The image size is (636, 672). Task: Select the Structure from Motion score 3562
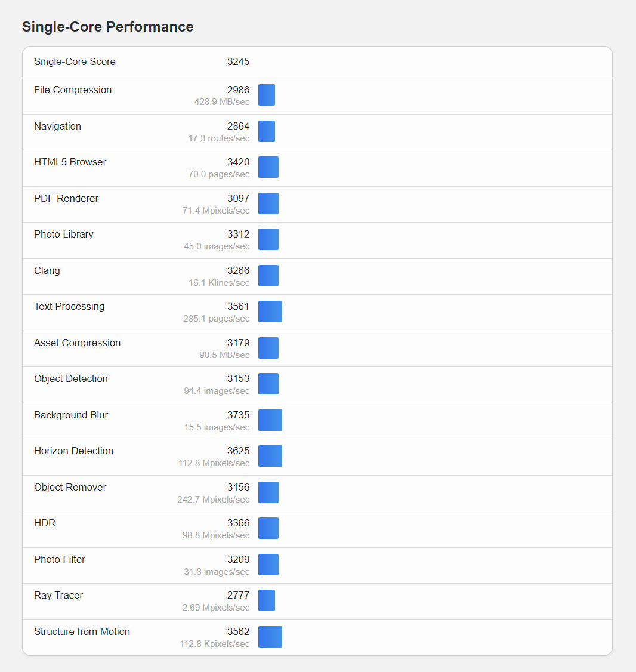(x=238, y=631)
